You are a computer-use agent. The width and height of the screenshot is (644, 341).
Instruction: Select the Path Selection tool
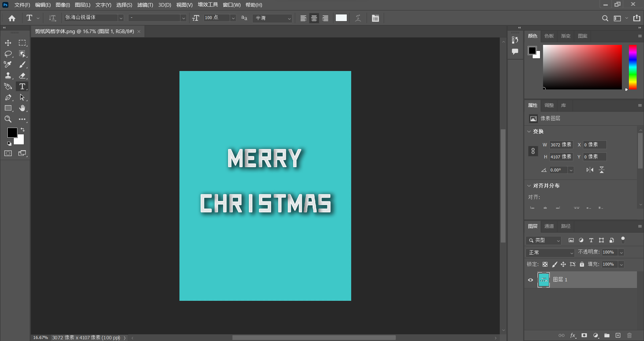[x=22, y=97]
